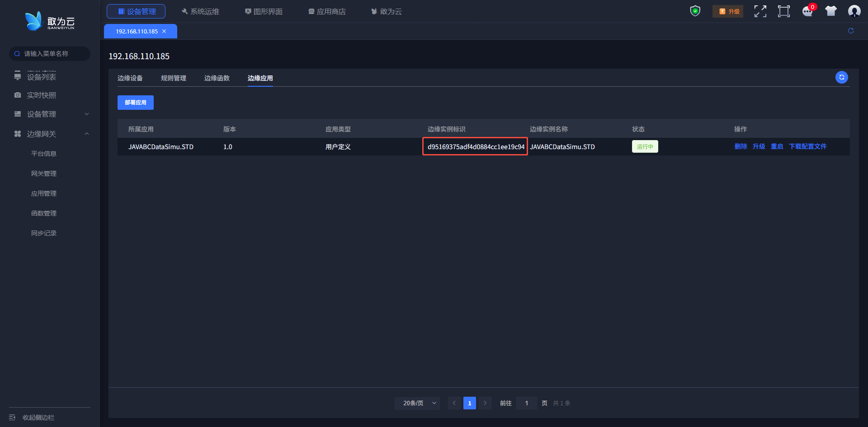Switch to the 规则管理 tab
Image resolution: width=868 pixels, height=427 pixels.
pyautogui.click(x=174, y=78)
